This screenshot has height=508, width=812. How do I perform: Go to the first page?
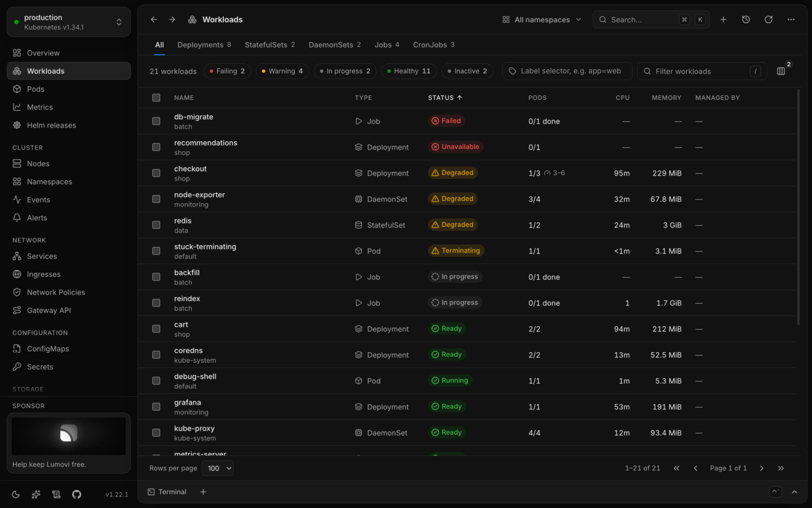coord(677,468)
